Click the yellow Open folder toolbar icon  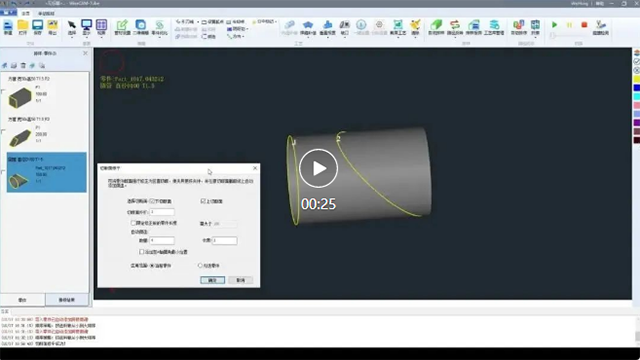pyautogui.click(x=23, y=25)
